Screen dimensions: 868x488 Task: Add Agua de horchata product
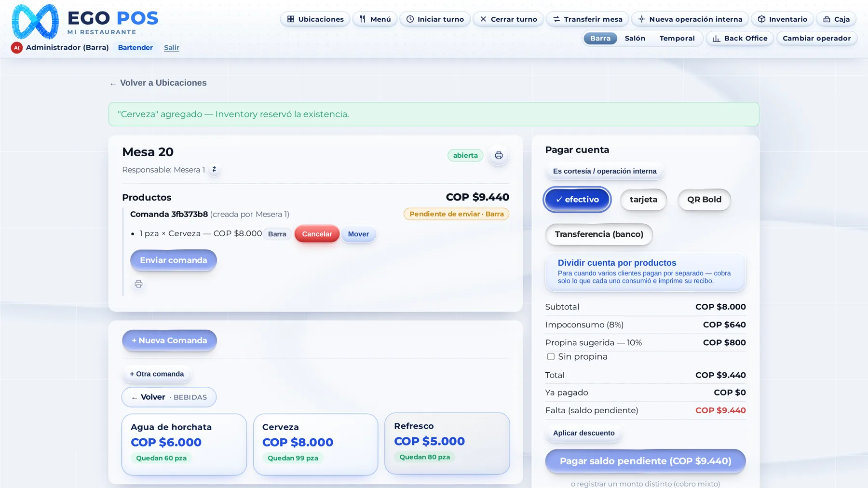point(184,445)
